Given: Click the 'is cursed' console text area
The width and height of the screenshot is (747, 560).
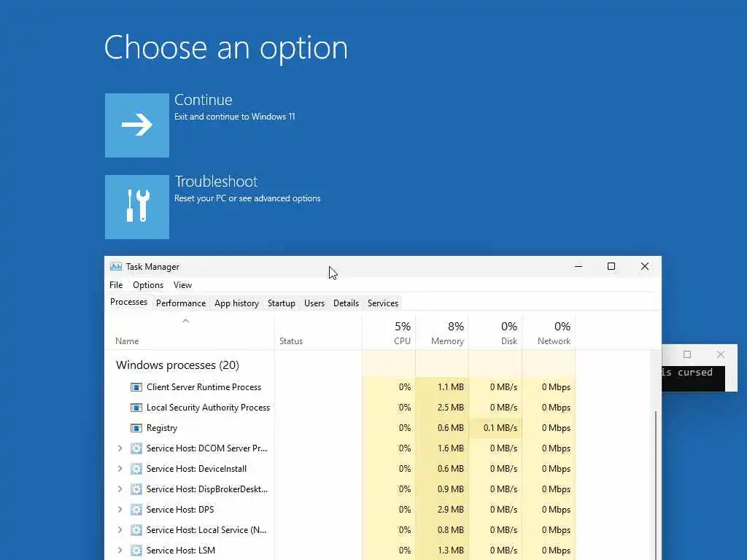Looking at the screenshot, I should [693, 378].
